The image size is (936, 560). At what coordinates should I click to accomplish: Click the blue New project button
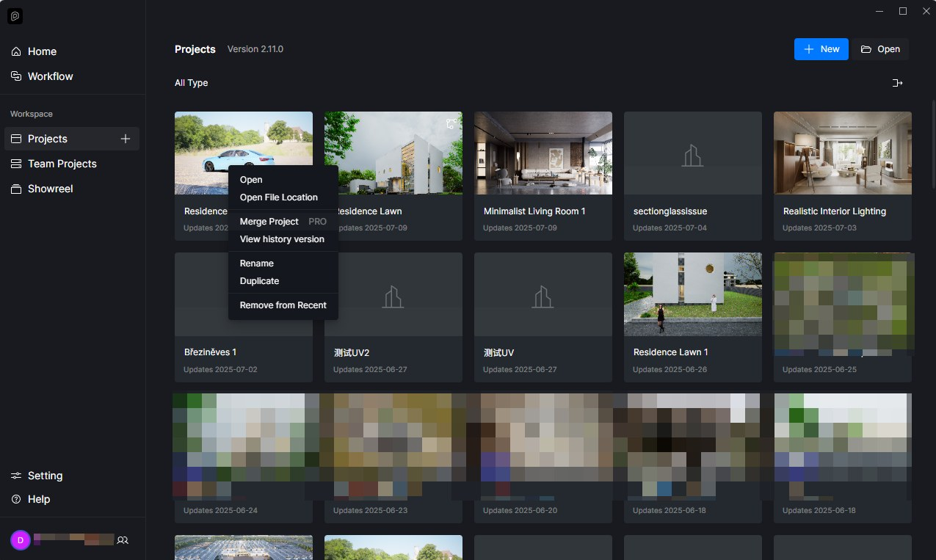click(x=821, y=49)
